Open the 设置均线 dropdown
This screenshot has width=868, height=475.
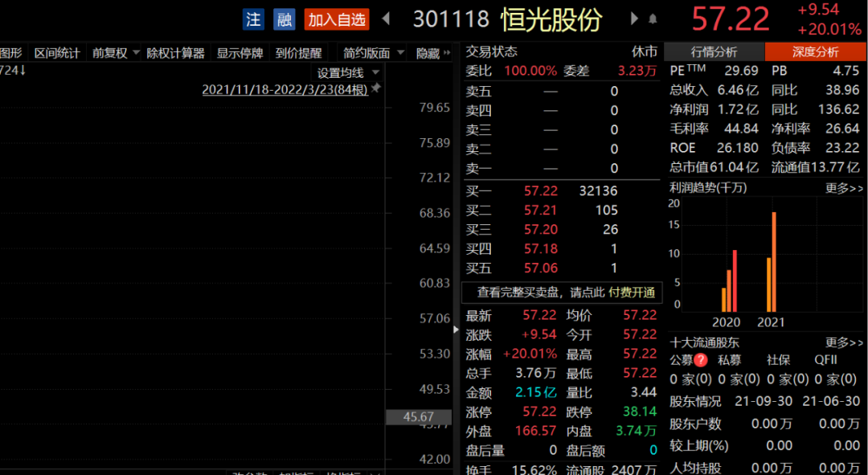click(348, 72)
